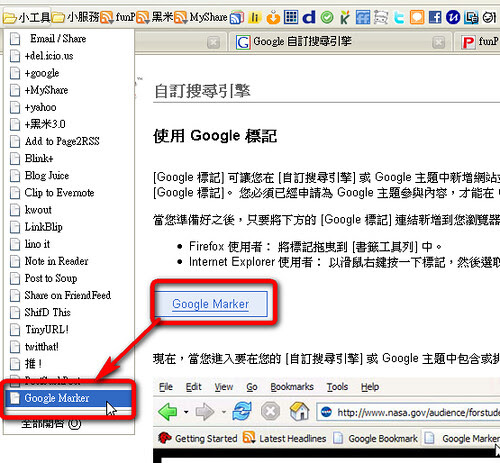Screen dimensions: 500x463
Task: Run the Note in Reader bookmarklet
Action: [69, 261]
